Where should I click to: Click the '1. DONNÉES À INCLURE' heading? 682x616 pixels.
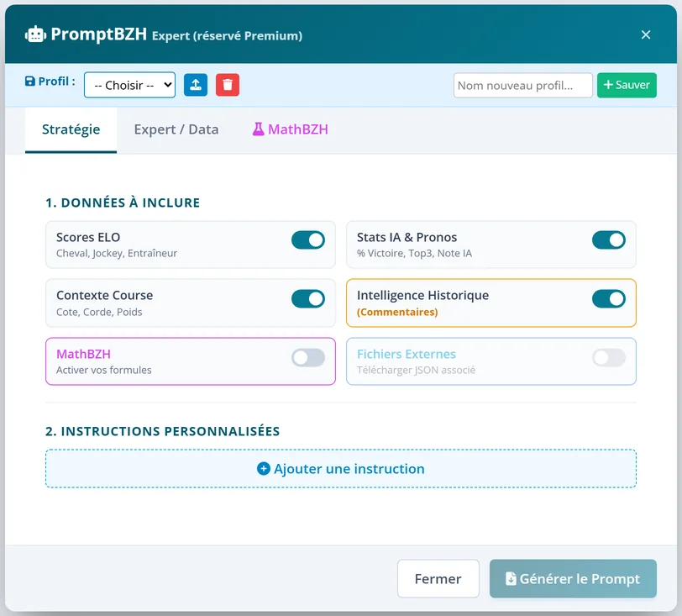[123, 203]
